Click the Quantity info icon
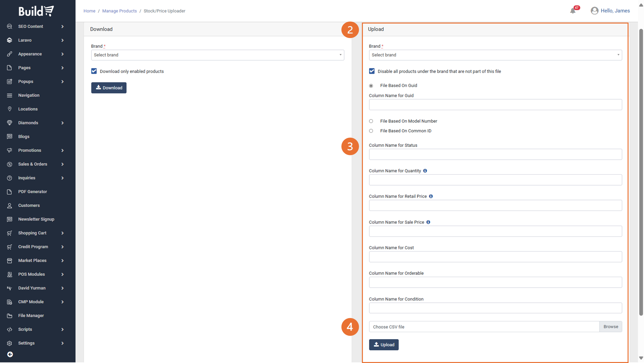The width and height of the screenshot is (644, 363). point(425,171)
